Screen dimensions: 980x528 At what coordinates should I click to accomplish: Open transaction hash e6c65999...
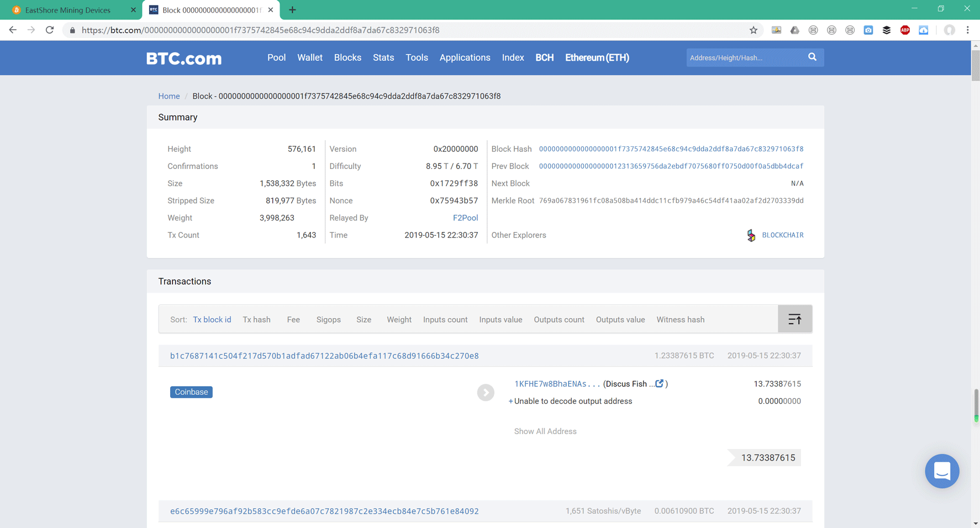tap(324, 511)
